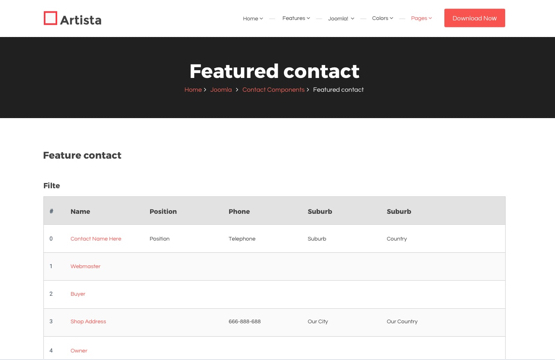
Task: Sort by the Phone column header
Action: (239, 211)
